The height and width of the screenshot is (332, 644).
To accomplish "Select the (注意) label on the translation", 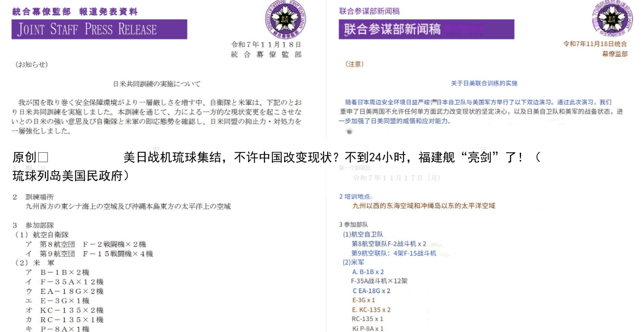I will click(355, 64).
